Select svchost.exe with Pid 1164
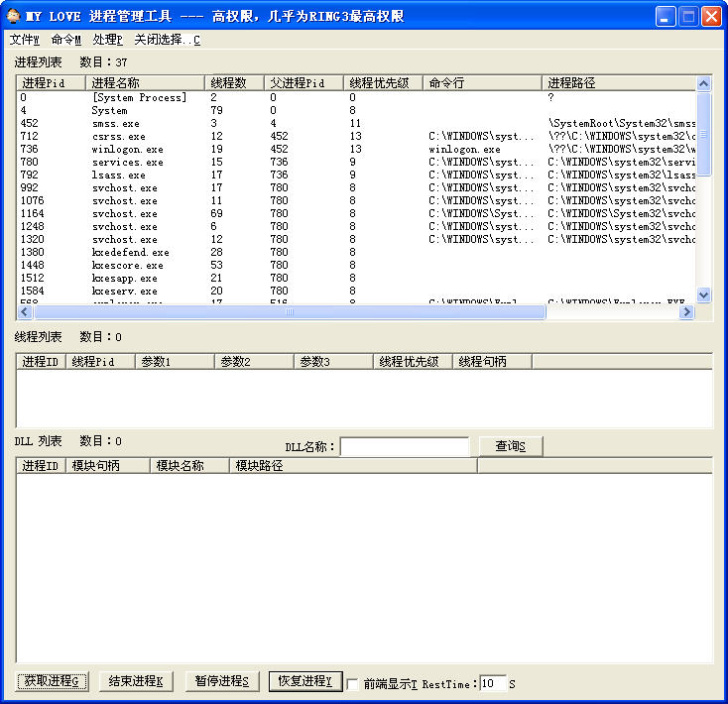 click(x=356, y=213)
